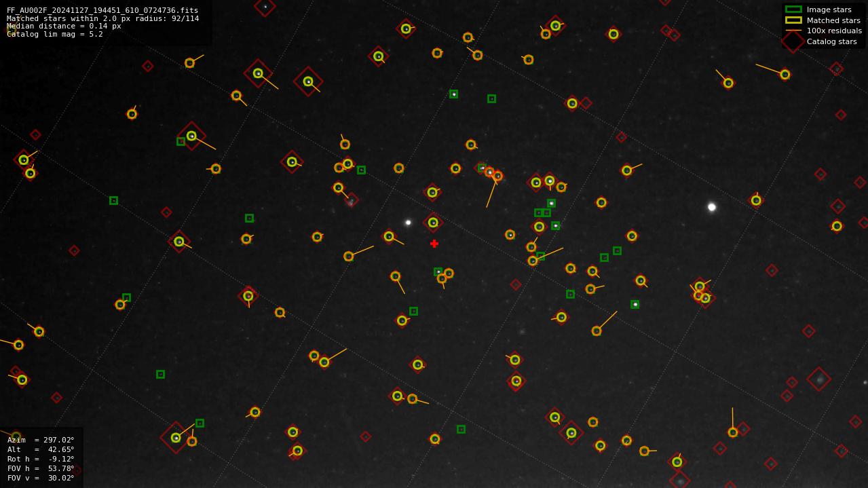Click the "Catalog lim mag = 5.2" line
This screenshot has height=488, width=868.
pyautogui.click(x=55, y=34)
